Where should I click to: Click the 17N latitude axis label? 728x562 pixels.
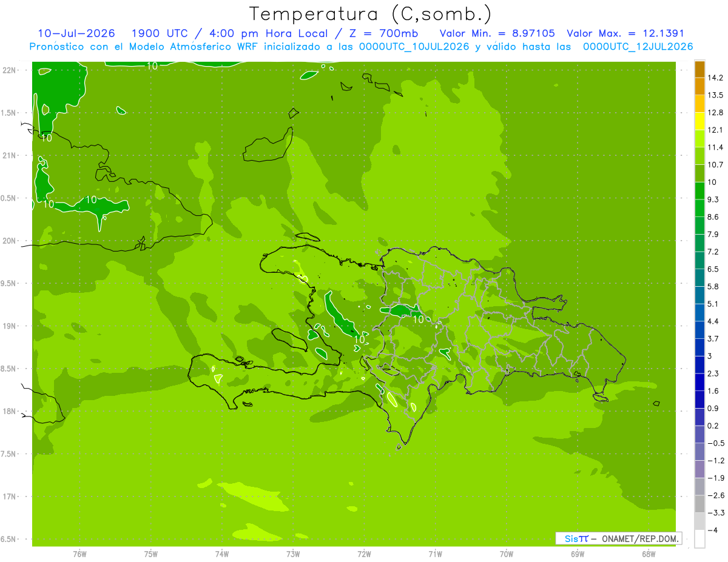[9, 497]
